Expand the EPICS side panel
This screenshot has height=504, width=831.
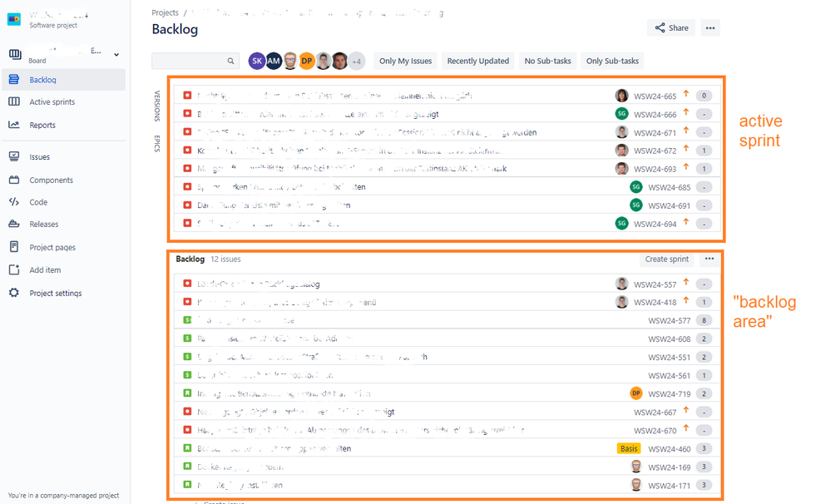(x=157, y=144)
